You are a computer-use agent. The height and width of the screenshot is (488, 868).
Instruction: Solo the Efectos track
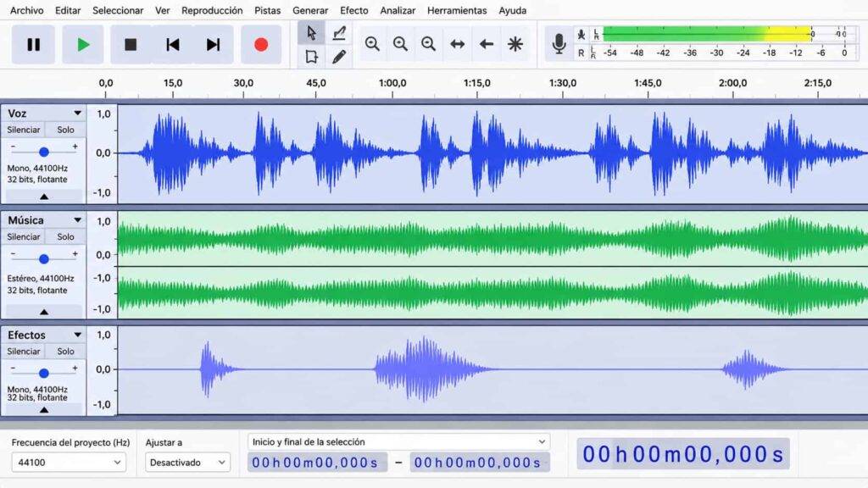tap(65, 352)
